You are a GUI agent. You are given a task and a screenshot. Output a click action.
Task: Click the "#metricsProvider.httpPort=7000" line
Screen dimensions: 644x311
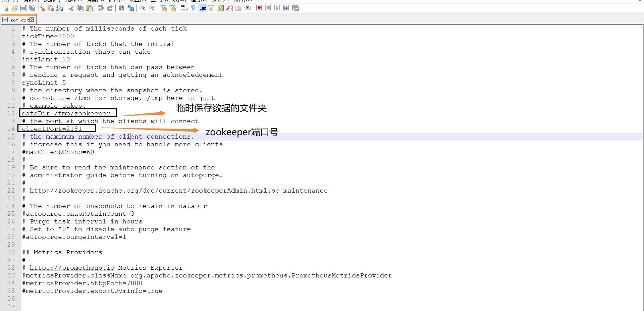(x=82, y=283)
